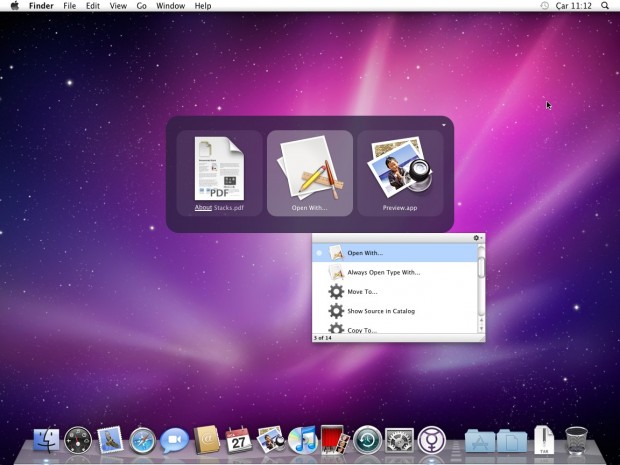Open the Trash from the Dock

[577, 440]
